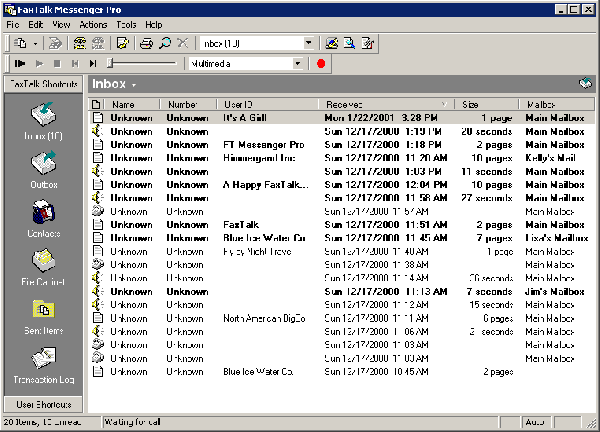
Task: Switch to User Shortcuts group
Action: 43,404
